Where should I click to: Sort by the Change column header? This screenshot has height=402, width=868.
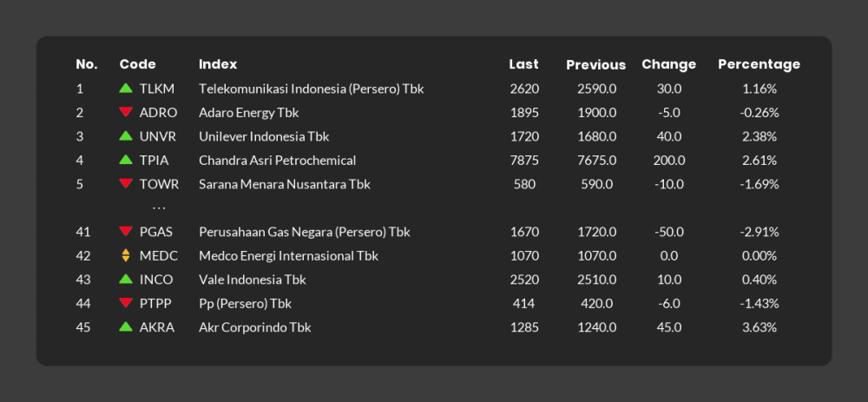point(668,64)
